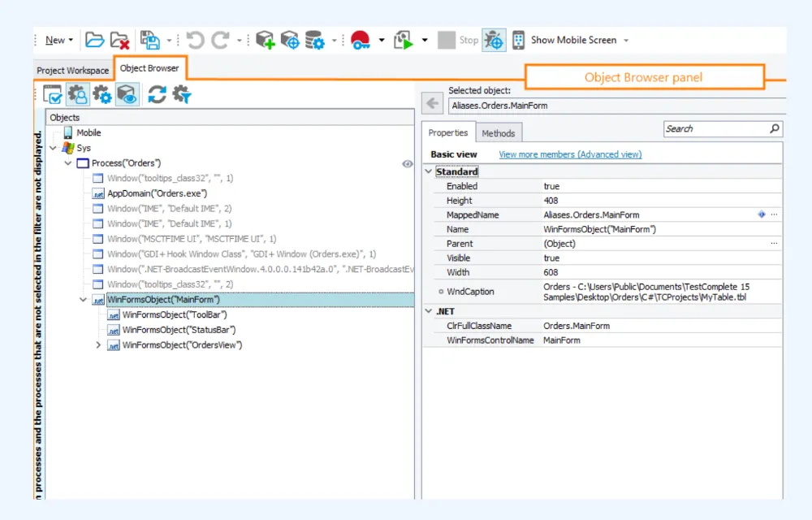Click the Undo icon

tap(195, 40)
